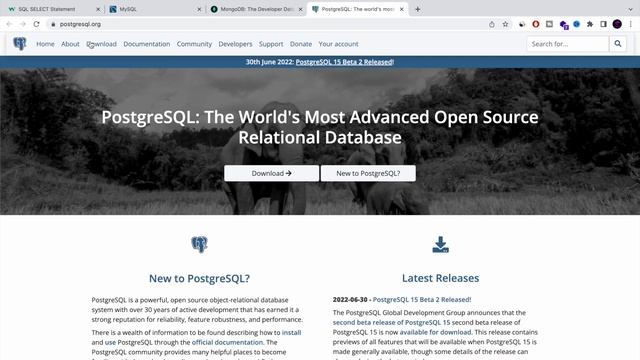Open the Documentation nav item
This screenshot has height=360, width=640.
(147, 44)
